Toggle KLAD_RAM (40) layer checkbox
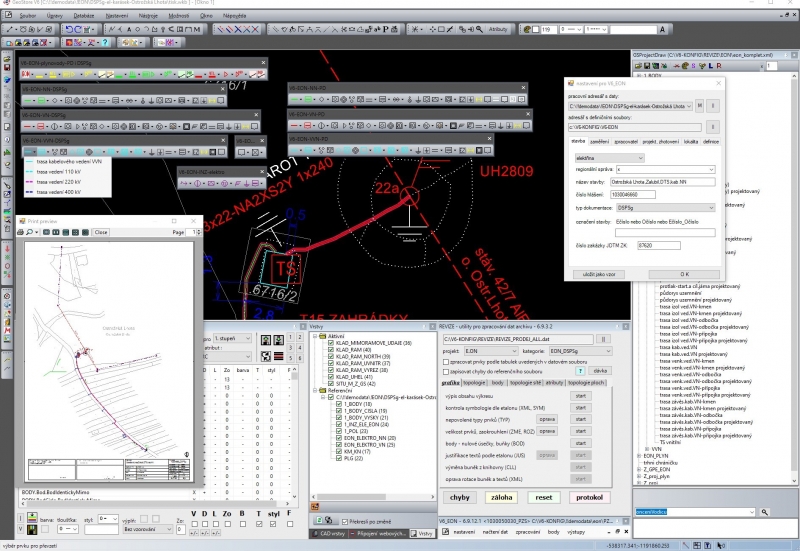Screen dimensions: 800x551 pyautogui.click(x=331, y=350)
